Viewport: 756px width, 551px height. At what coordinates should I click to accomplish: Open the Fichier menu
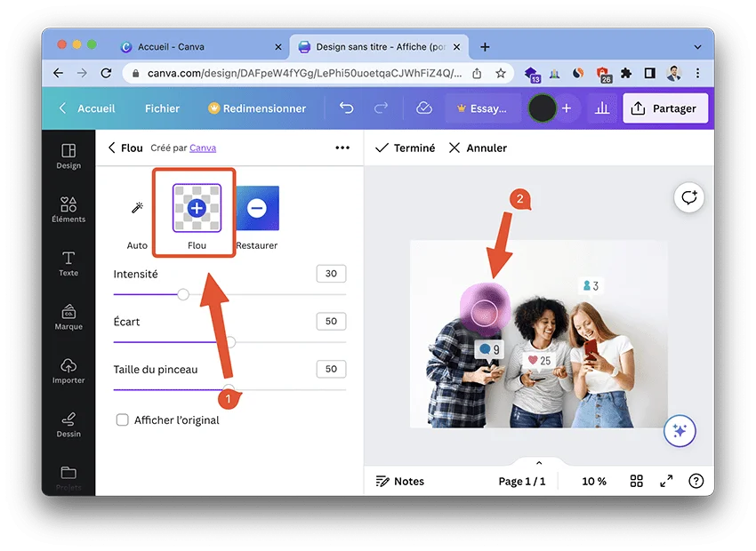[162, 108]
